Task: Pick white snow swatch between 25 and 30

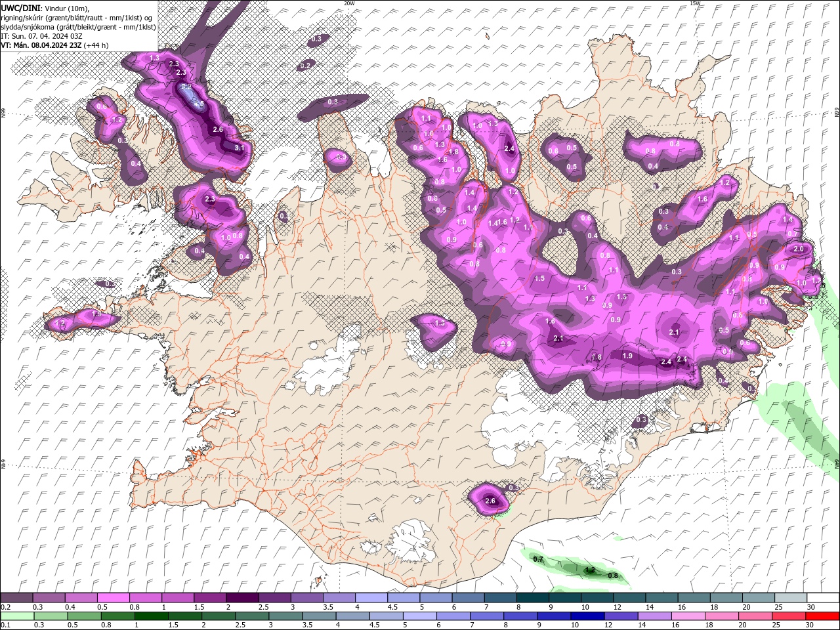Action: 790,598
